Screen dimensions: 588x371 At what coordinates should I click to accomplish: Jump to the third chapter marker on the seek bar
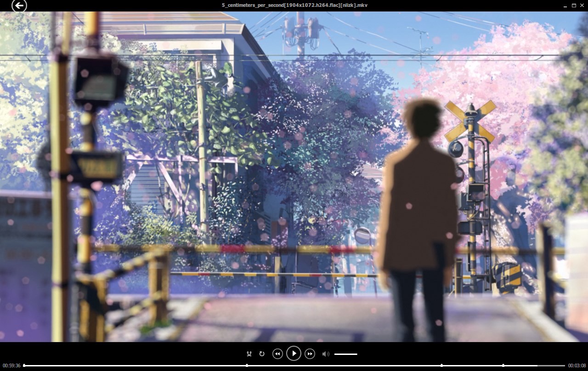click(441, 365)
